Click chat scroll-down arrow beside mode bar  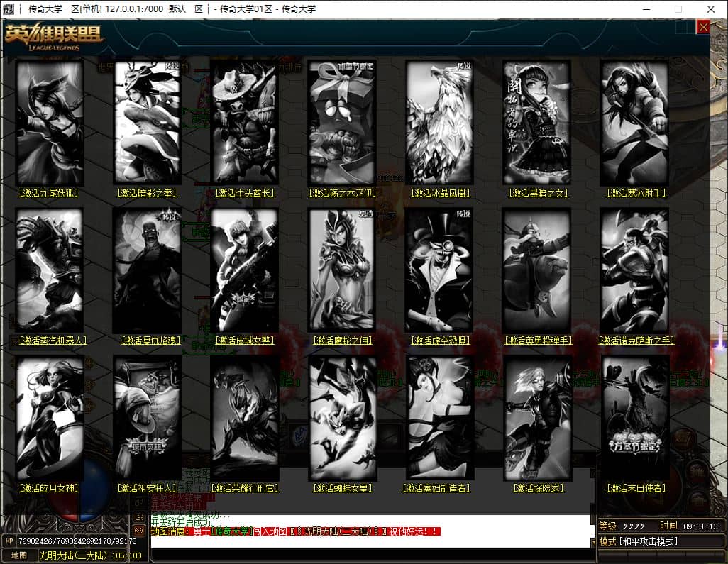(593, 542)
